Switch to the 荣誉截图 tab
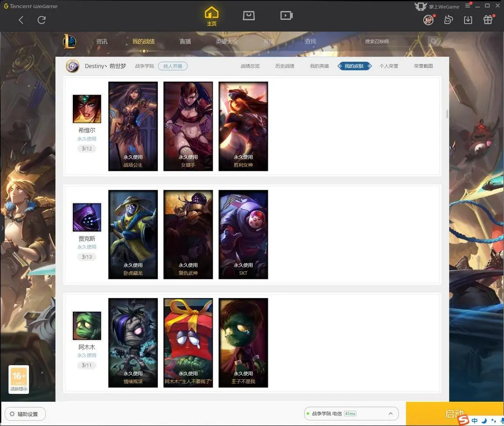This screenshot has height=426, width=504. (x=423, y=66)
